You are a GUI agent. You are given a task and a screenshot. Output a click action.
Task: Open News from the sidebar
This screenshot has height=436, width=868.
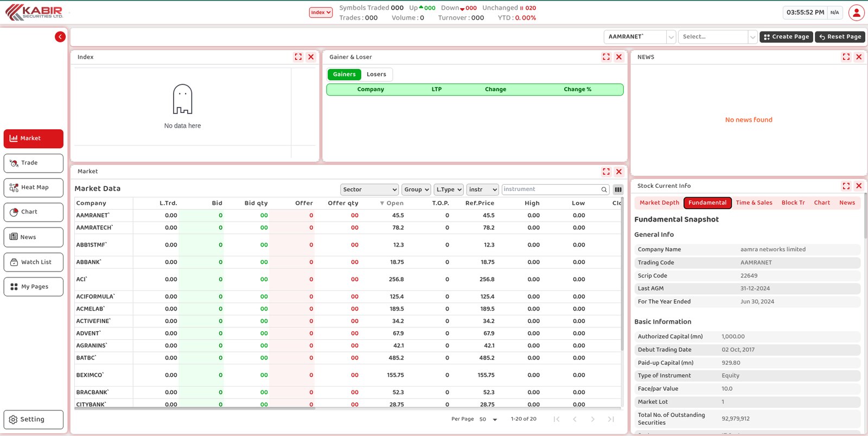click(34, 237)
